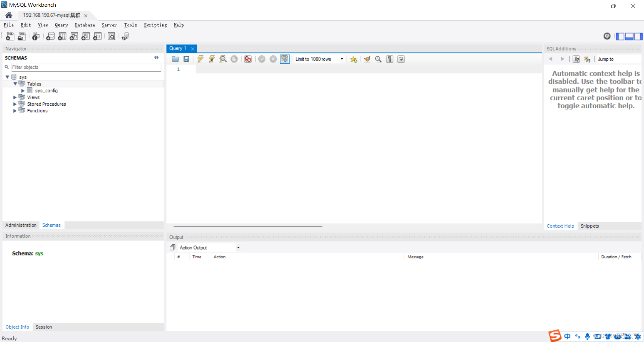
Task: Open the Database menu
Action: (85, 25)
